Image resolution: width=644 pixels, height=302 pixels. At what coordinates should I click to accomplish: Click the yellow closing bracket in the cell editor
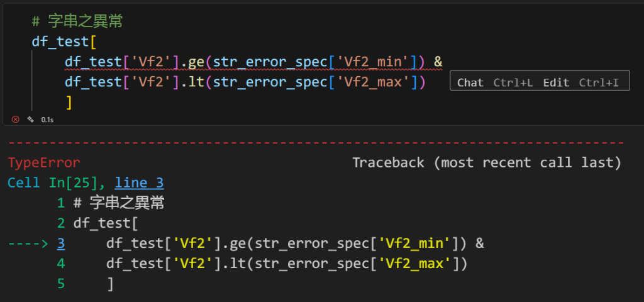pos(69,103)
